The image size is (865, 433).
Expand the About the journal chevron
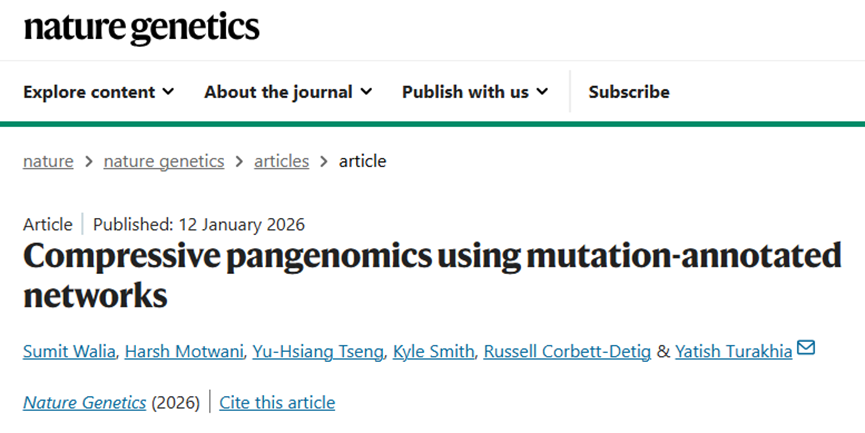tap(366, 92)
